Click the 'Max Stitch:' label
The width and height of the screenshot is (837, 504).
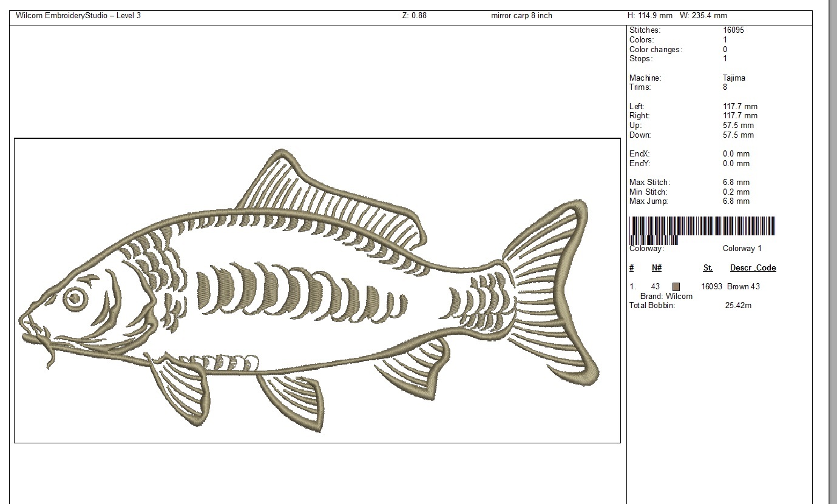pyautogui.click(x=650, y=183)
